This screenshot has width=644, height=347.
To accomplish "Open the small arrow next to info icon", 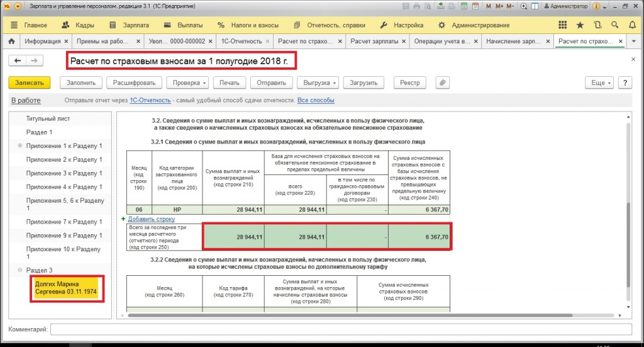I will 604,7.
